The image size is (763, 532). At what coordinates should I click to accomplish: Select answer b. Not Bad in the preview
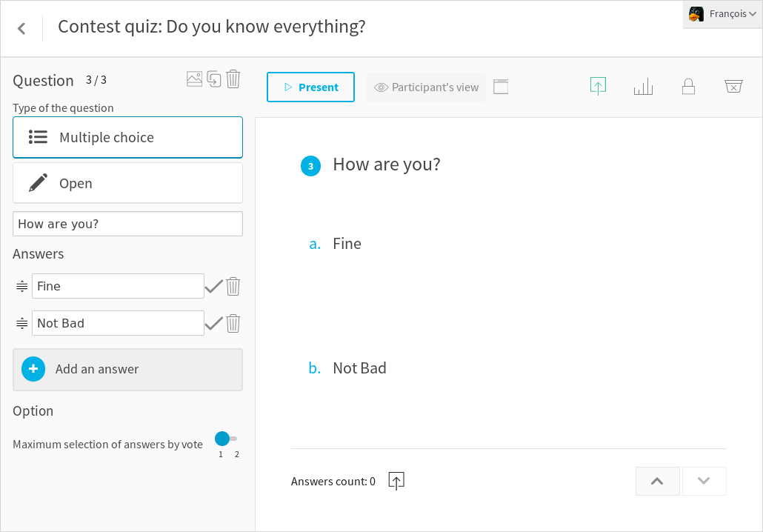click(x=347, y=368)
